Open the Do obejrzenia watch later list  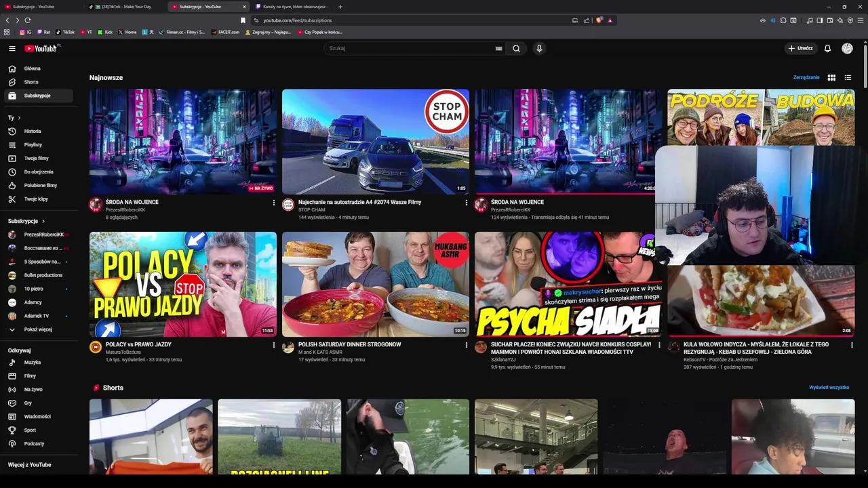pyautogui.click(x=37, y=171)
